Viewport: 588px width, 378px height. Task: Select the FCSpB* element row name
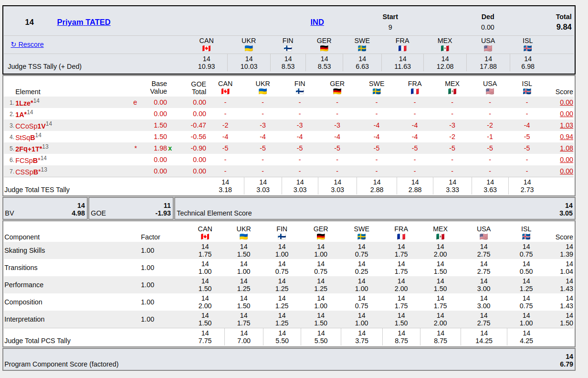pyautogui.click(x=27, y=160)
